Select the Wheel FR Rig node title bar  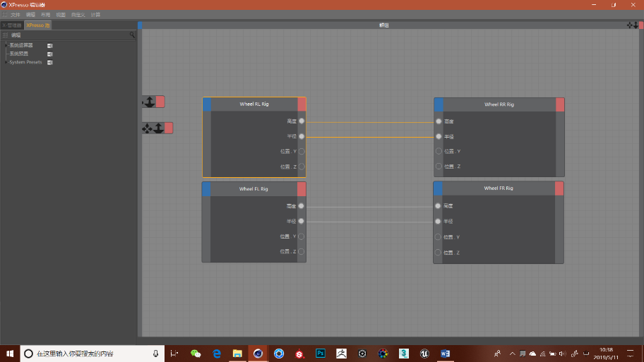coord(498,188)
